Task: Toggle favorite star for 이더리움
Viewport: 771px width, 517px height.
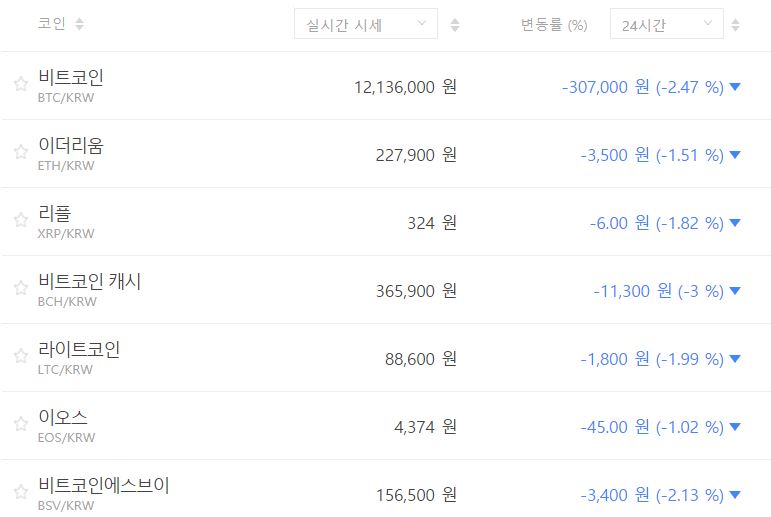Action: [x=20, y=152]
